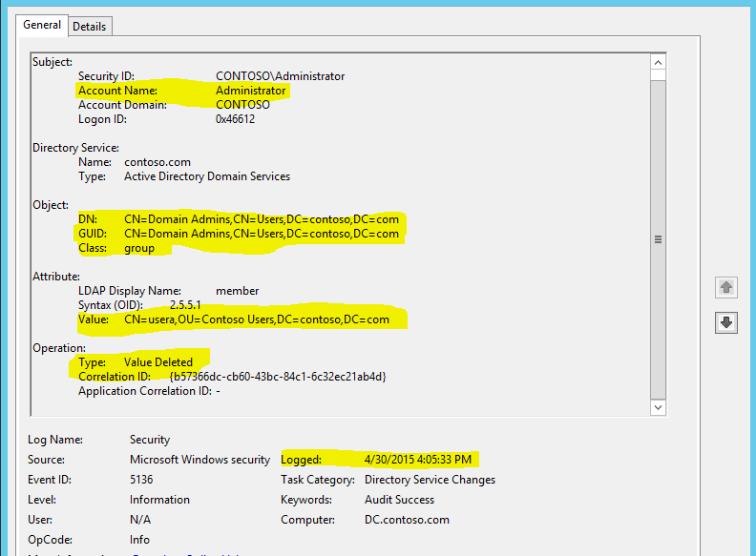The height and width of the screenshot is (556, 756).
Task: Click the Directory Service: section heading
Action: [x=75, y=148]
